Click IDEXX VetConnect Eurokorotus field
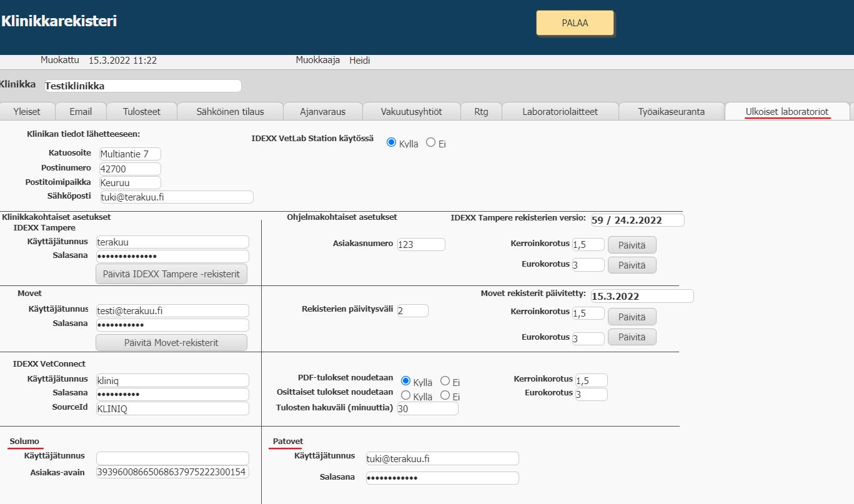 click(591, 394)
